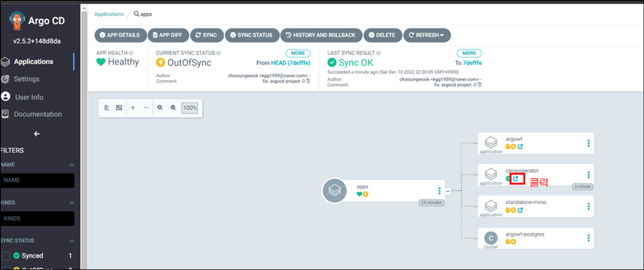This screenshot has width=644, height=270.
Task: Click magnifier zoom in icon
Action: tap(160, 108)
